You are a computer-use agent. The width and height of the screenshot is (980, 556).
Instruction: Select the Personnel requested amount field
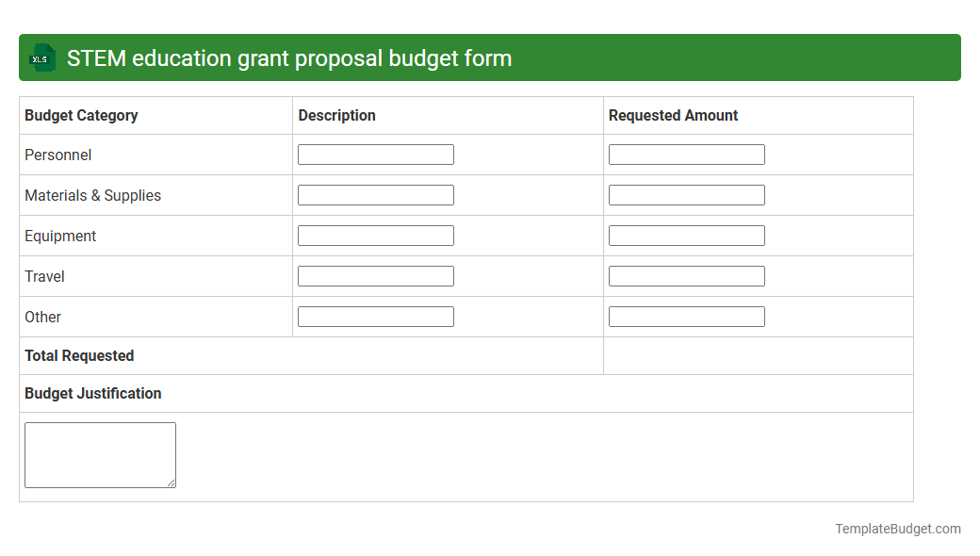686,154
